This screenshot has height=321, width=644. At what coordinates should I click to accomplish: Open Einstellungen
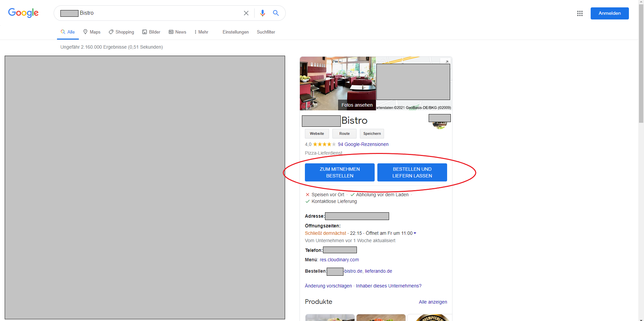click(x=236, y=32)
